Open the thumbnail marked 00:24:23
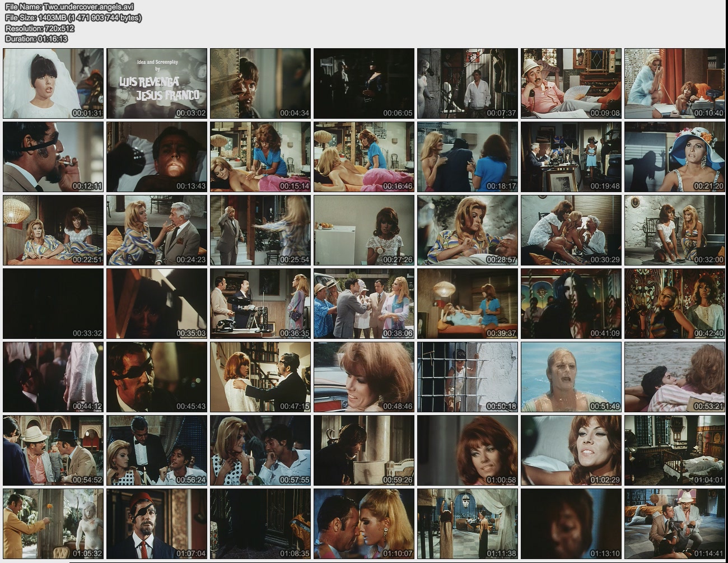728x563 pixels. coord(157,230)
